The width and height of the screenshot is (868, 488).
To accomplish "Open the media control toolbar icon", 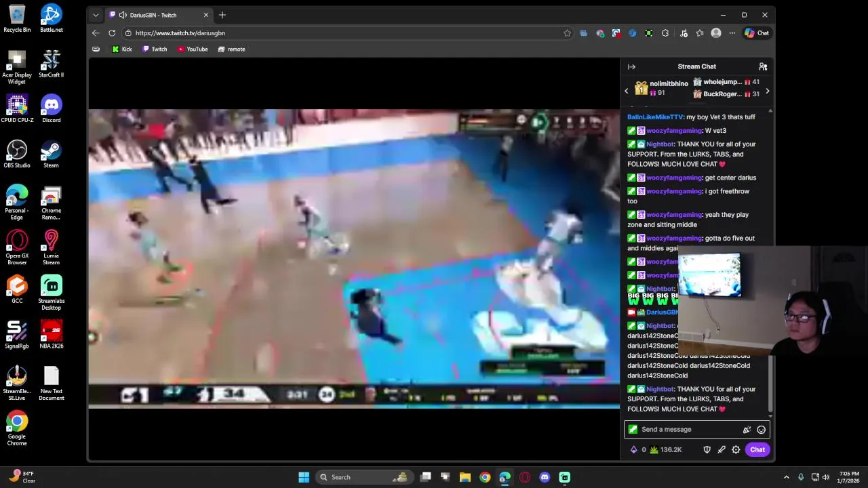I will 684,33.
